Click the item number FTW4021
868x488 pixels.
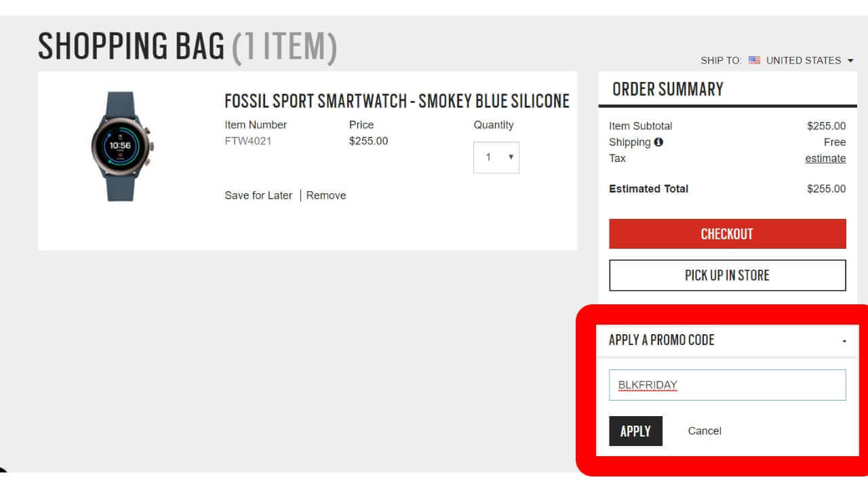[x=248, y=141]
